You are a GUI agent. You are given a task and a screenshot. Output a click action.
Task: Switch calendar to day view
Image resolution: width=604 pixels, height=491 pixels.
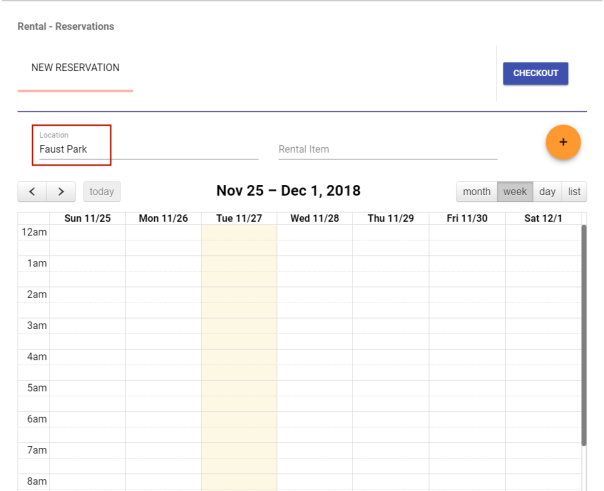(x=547, y=191)
